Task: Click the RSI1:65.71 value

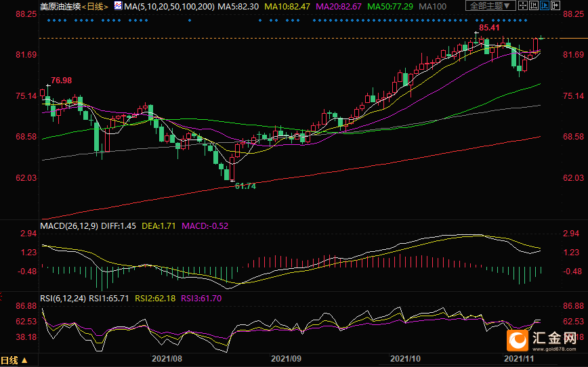Action: pyautogui.click(x=109, y=299)
